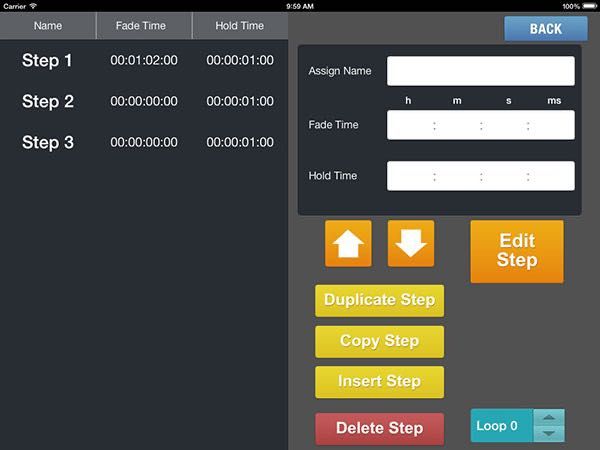Viewport: 600px width, 450px height.
Task: Click the Fade Time input field
Action: coord(481,125)
